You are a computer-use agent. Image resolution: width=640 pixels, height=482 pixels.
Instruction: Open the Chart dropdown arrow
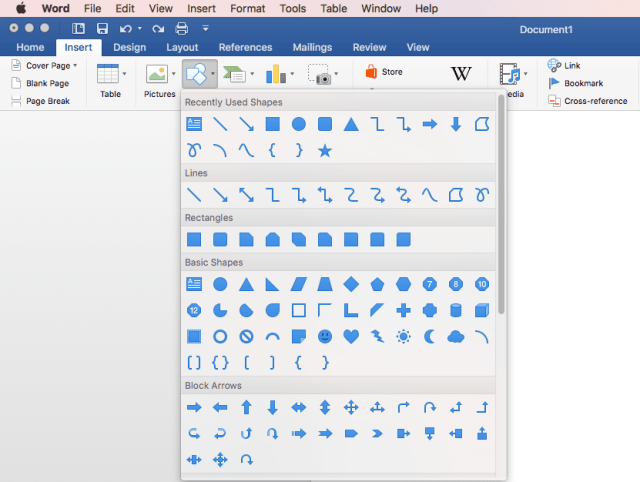click(293, 74)
